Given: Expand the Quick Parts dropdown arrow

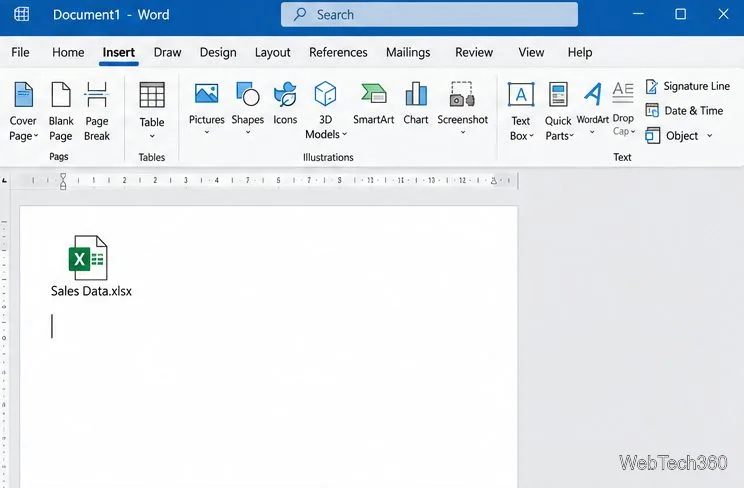Looking at the screenshot, I should pyautogui.click(x=572, y=136).
